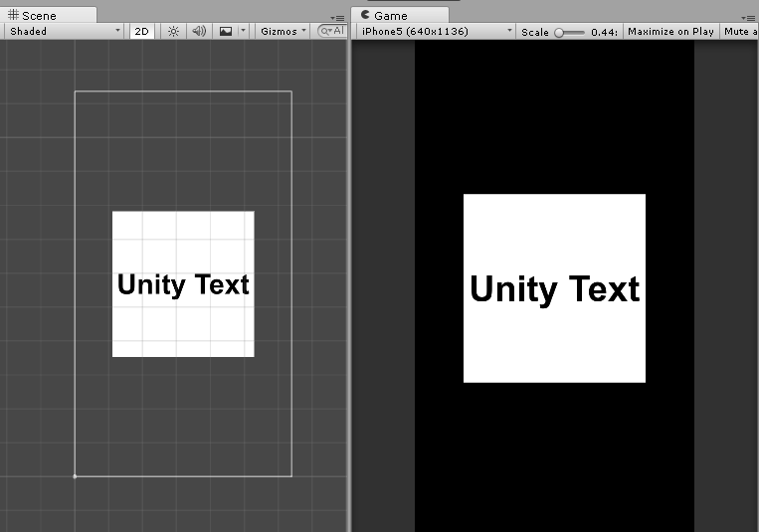Switch to the Game tab

(400, 16)
